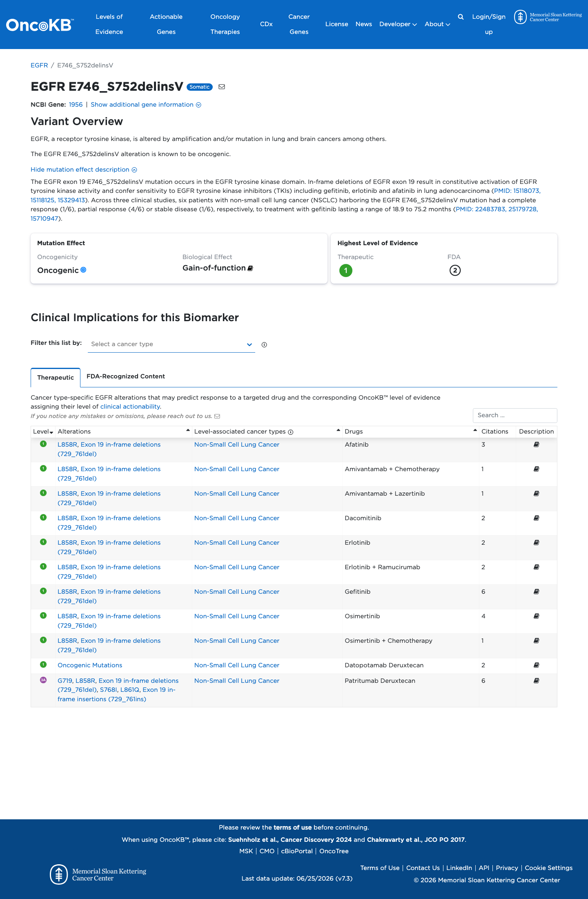The image size is (588, 899).
Task: Click the envelope icon after 'reach out to us'
Action: coord(217,416)
